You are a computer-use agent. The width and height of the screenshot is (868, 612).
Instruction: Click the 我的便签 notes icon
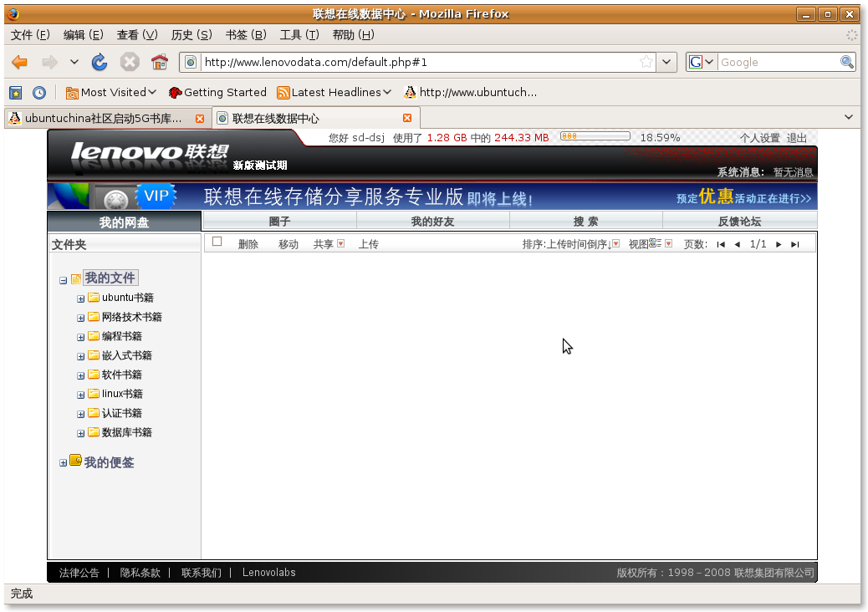(x=76, y=461)
